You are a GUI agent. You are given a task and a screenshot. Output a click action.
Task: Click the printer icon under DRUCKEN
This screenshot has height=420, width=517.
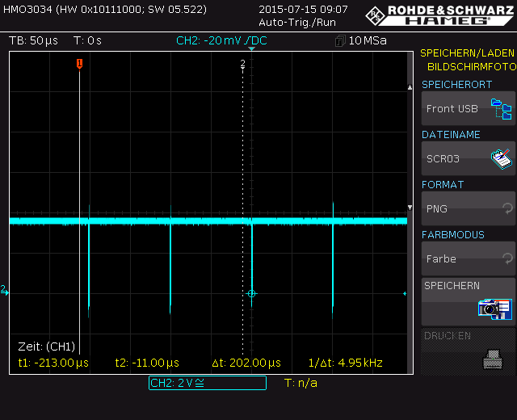click(x=493, y=359)
